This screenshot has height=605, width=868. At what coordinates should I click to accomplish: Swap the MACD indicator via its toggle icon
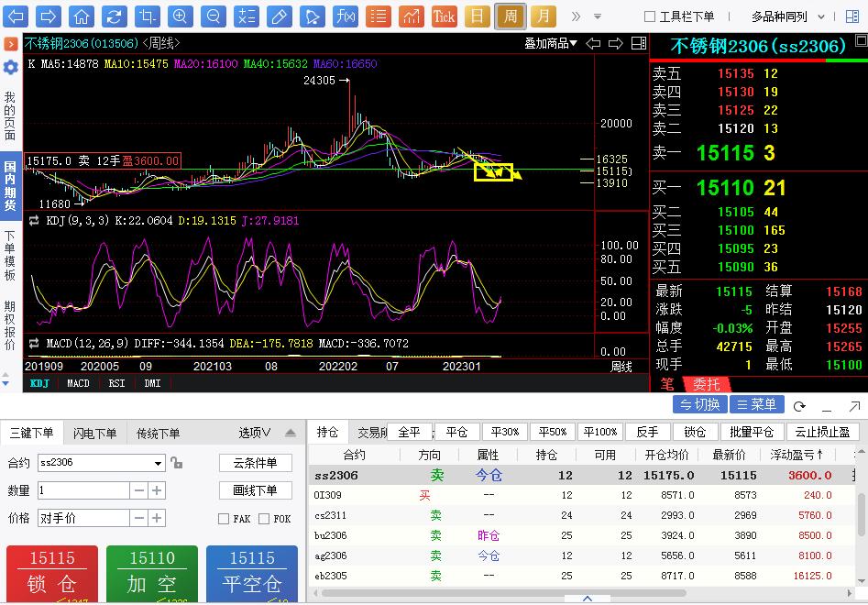click(34, 343)
